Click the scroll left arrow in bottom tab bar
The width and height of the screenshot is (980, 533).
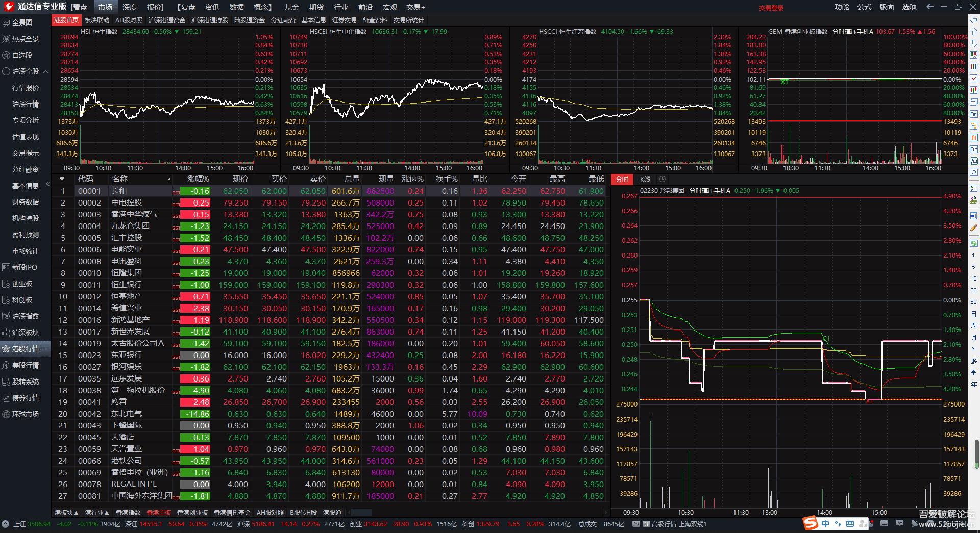tap(349, 512)
